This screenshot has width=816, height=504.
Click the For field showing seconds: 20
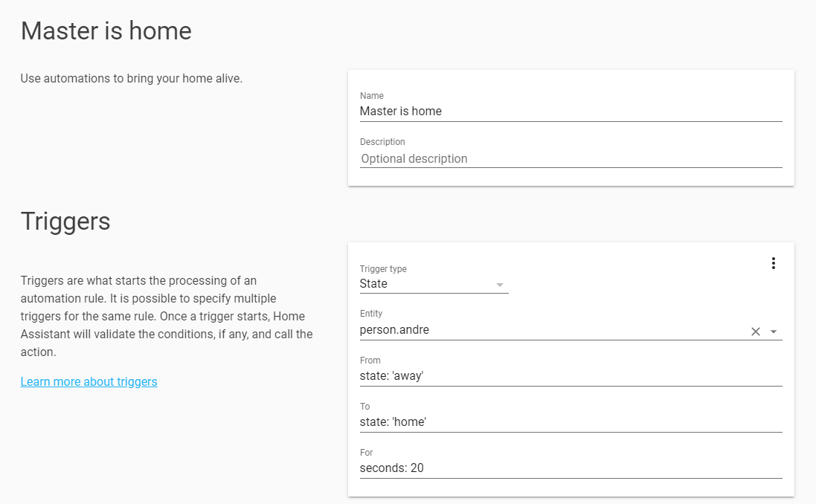(570, 468)
